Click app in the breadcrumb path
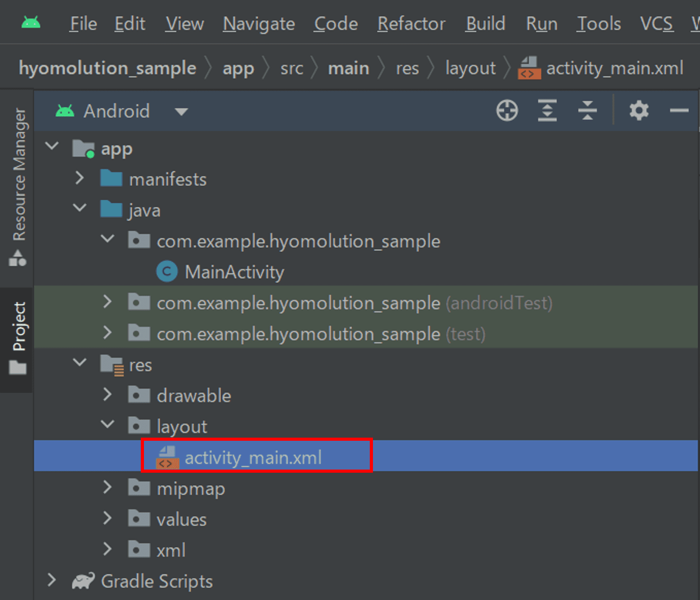The height and width of the screenshot is (600, 700). [238, 68]
